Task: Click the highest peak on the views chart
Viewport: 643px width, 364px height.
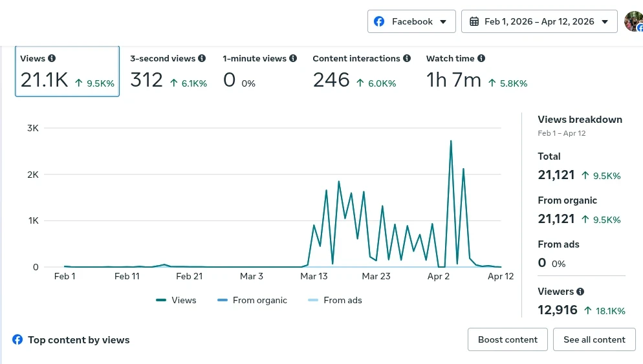Action: click(x=450, y=141)
